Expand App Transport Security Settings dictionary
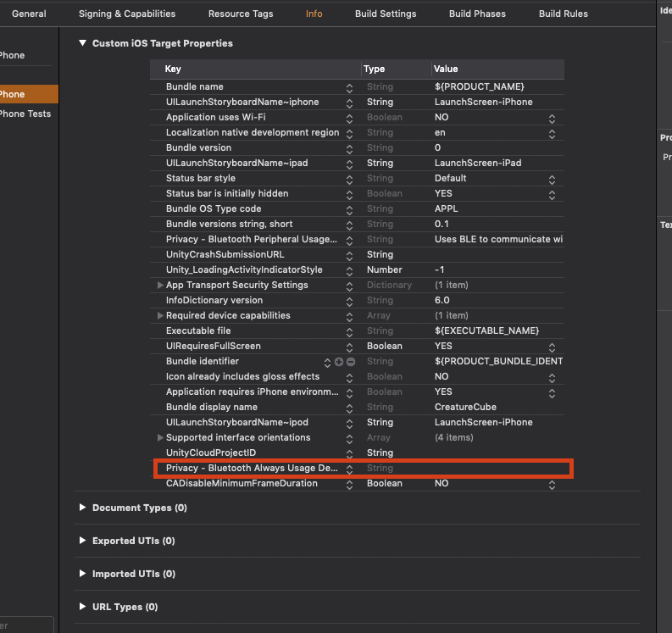Viewport: 672px width, 633px height. tap(160, 285)
